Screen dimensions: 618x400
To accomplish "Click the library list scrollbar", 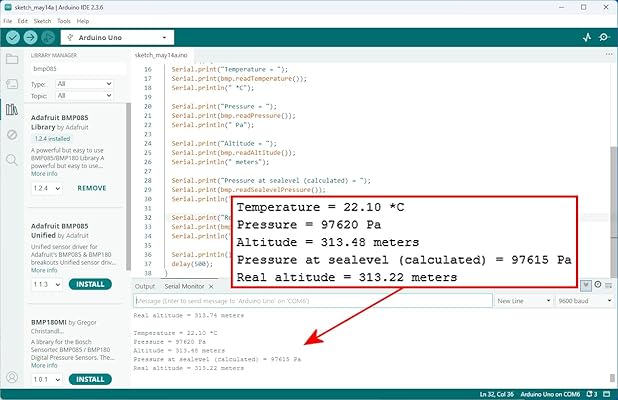I will click(x=128, y=187).
